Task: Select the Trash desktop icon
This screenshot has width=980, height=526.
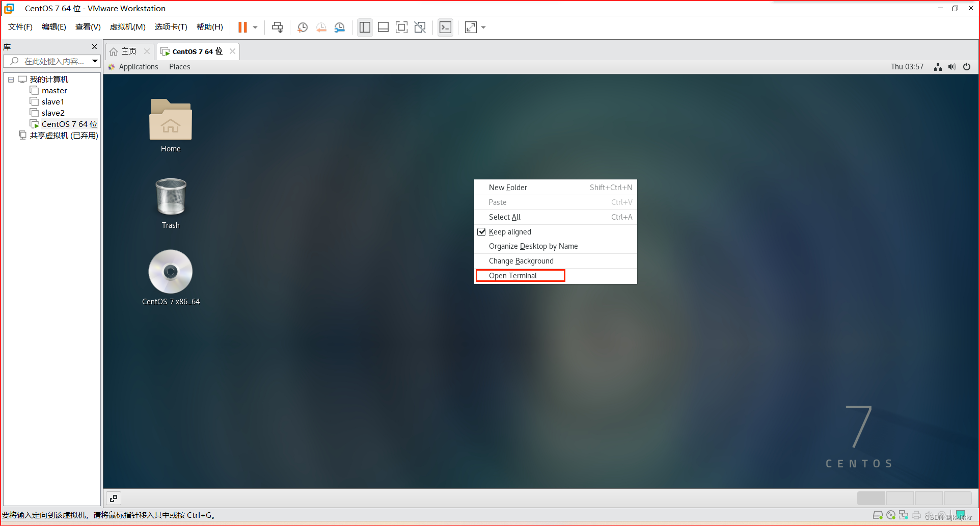Action: [x=171, y=203]
